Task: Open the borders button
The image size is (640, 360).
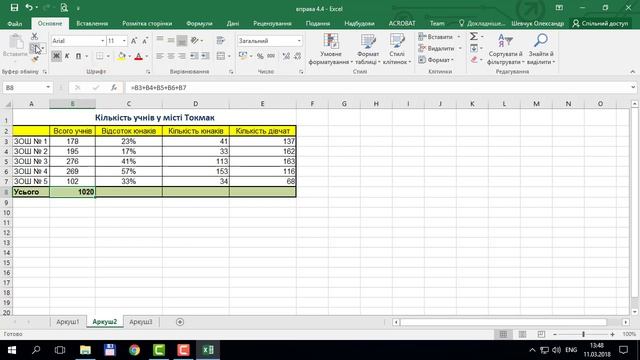Action: (100, 56)
